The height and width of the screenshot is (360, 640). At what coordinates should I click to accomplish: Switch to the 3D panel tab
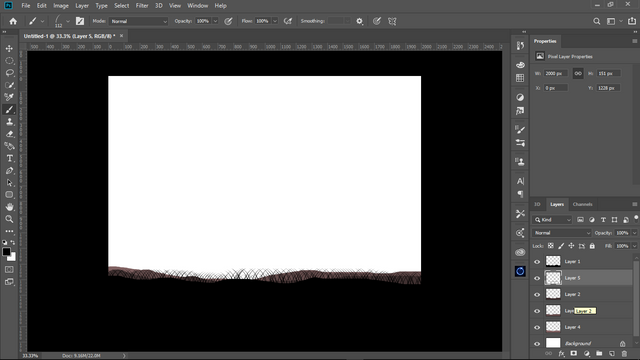pos(538,204)
